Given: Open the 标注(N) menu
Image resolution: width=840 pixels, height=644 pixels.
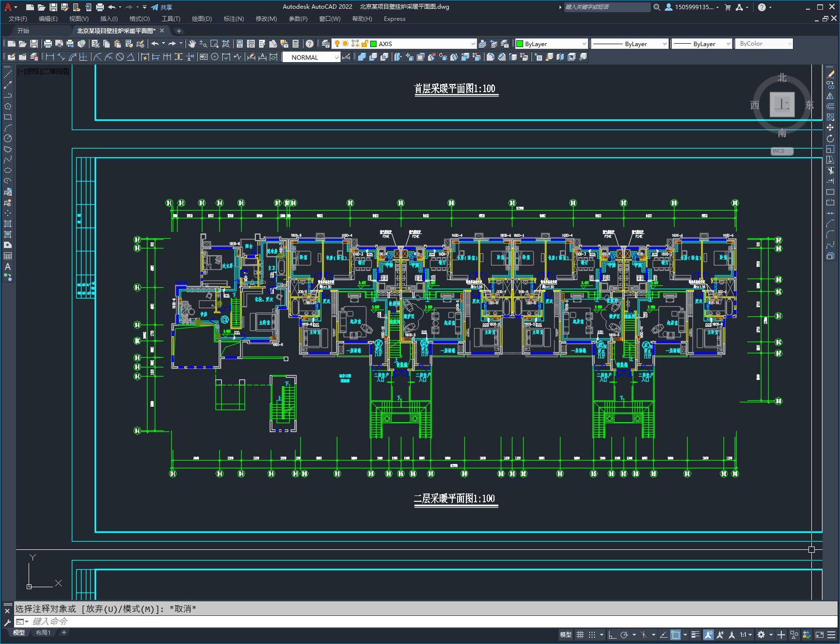Looking at the screenshot, I should (x=233, y=18).
